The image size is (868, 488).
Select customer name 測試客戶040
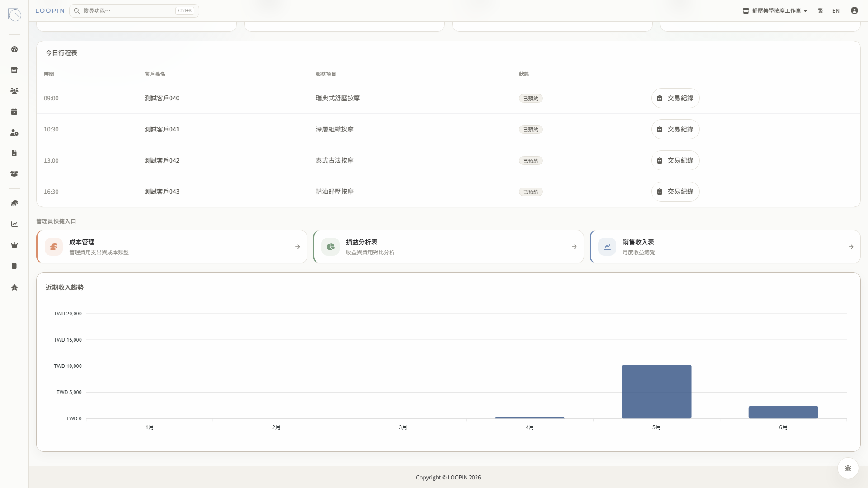coord(162,98)
